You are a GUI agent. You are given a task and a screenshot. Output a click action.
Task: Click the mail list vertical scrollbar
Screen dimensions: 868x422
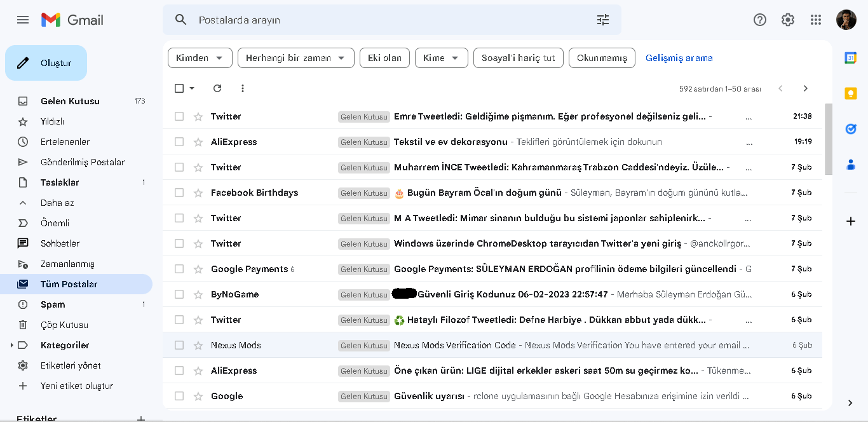(828, 139)
